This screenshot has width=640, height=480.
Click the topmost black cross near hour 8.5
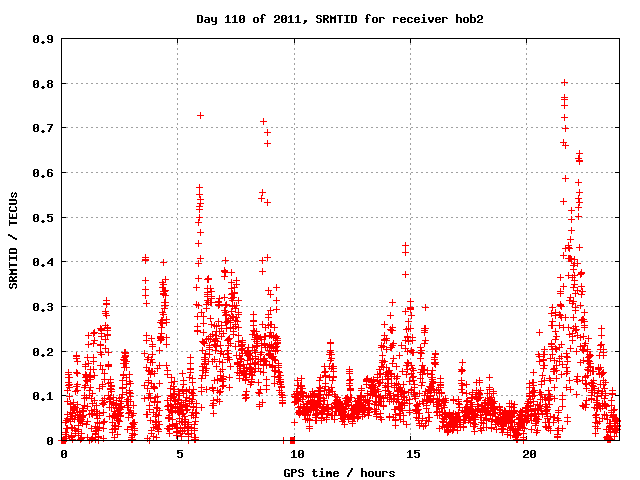pos(264,121)
